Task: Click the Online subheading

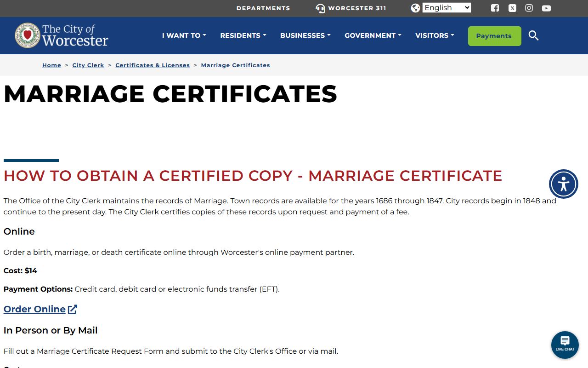Action: coord(19,231)
